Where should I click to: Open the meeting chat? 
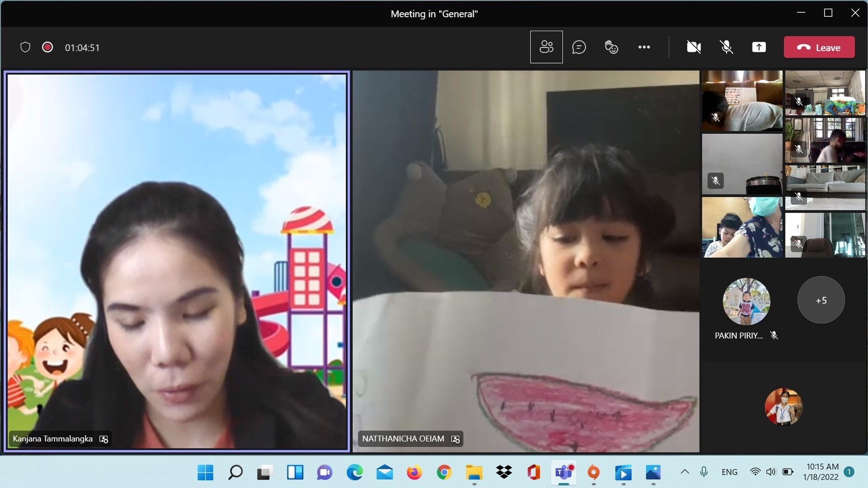point(578,47)
